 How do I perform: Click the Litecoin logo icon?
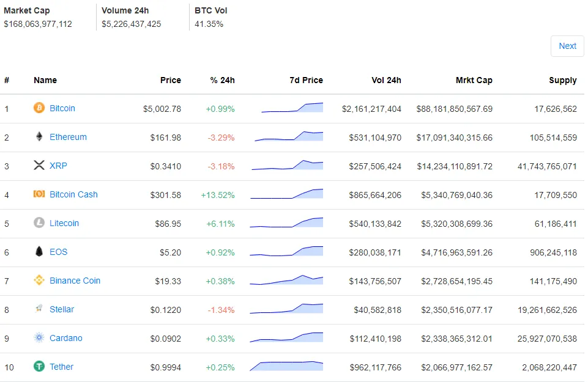39,223
